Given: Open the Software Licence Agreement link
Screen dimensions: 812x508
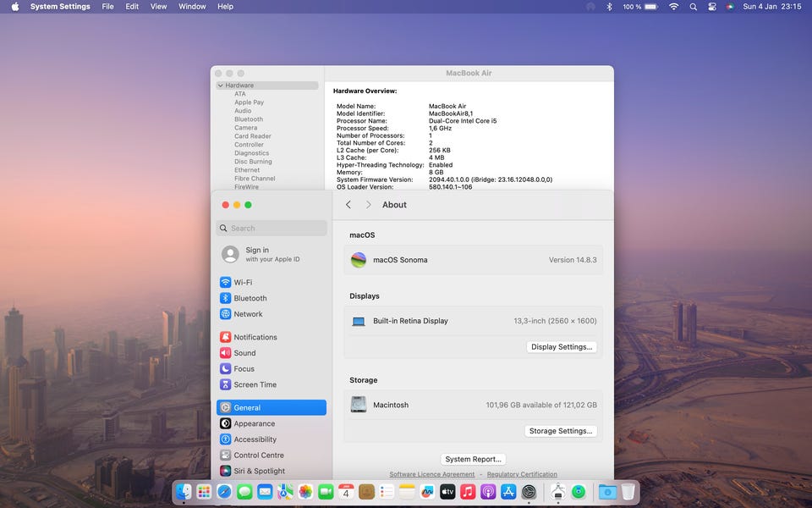Looking at the screenshot, I should [x=431, y=474].
